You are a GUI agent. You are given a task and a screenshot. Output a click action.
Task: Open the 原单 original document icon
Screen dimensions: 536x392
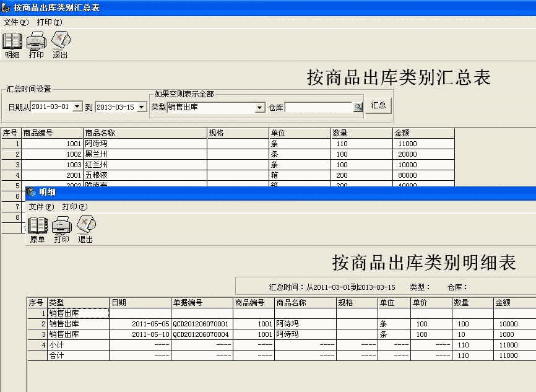tap(37, 226)
